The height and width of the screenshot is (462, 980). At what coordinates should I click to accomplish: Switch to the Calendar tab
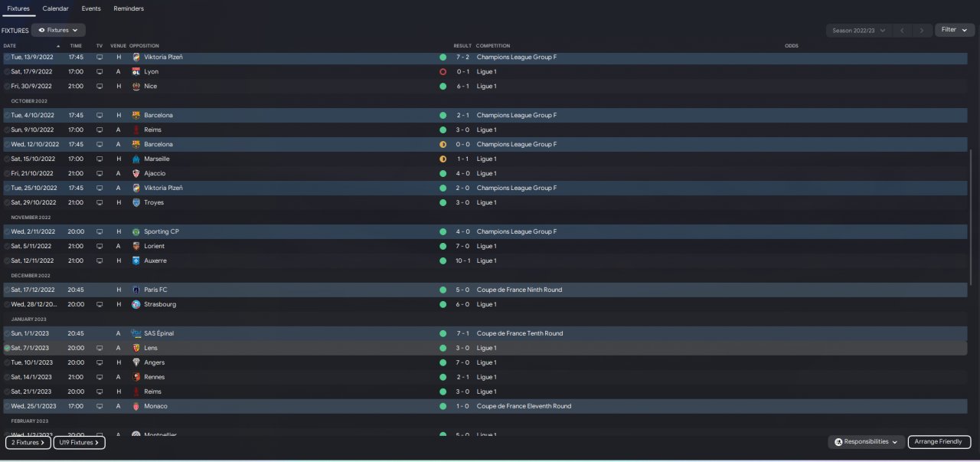coord(55,8)
